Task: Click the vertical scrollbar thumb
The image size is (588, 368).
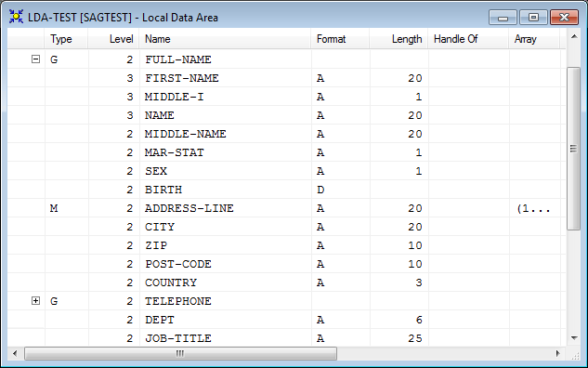Action: pyautogui.click(x=574, y=149)
